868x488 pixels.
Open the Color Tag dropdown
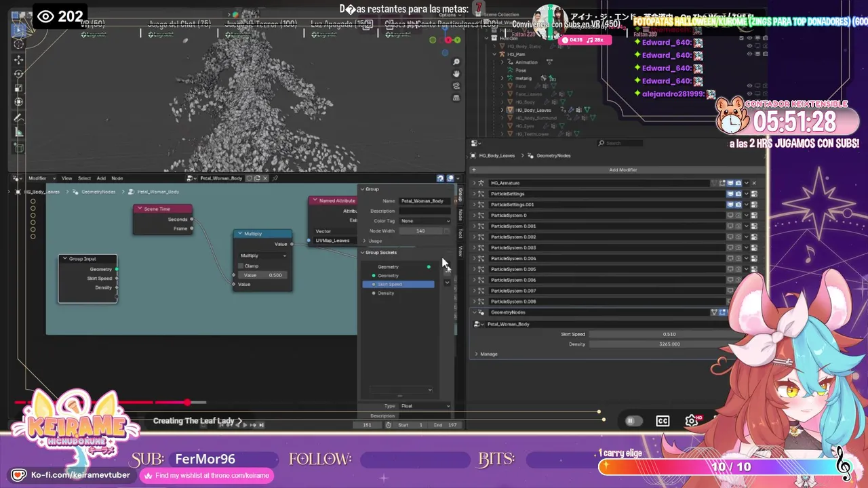425,221
